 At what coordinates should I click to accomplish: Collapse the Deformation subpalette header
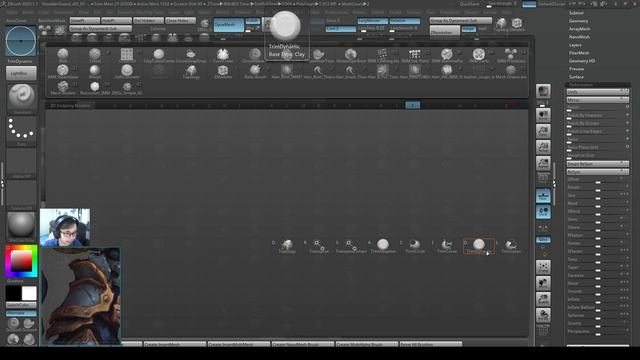pos(598,85)
